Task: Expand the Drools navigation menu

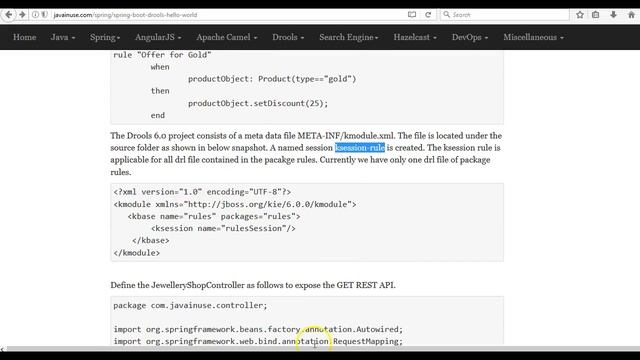Action: point(288,37)
